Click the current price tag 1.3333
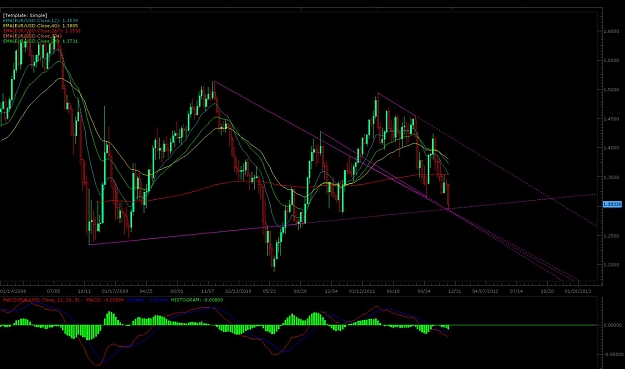This screenshot has height=369, width=625. click(x=612, y=204)
